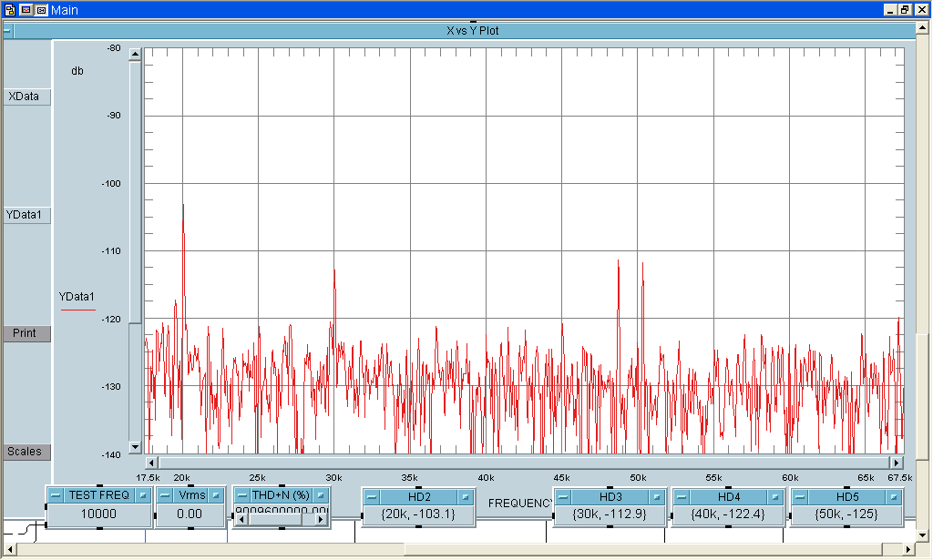Click the HD5 title label

click(847, 497)
